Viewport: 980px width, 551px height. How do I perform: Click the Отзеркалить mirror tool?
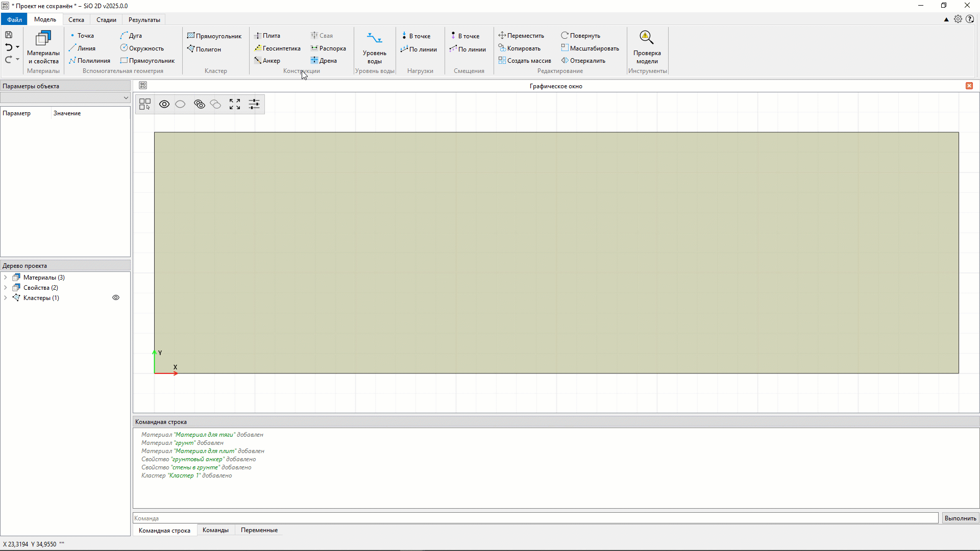click(583, 61)
